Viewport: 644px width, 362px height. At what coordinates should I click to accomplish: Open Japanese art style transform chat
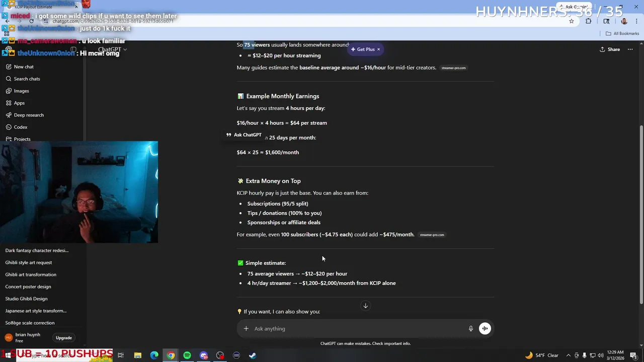point(36,311)
